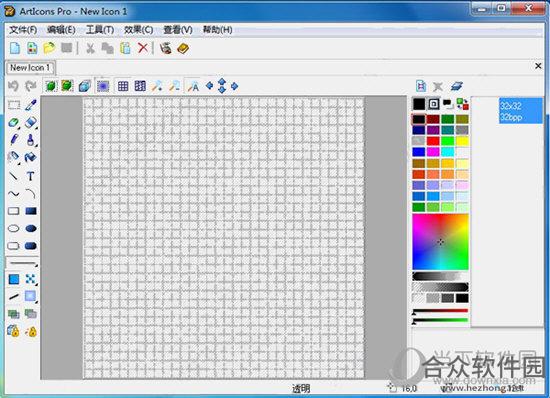Open 查看(V) menu
550x398 pixels.
(x=178, y=30)
